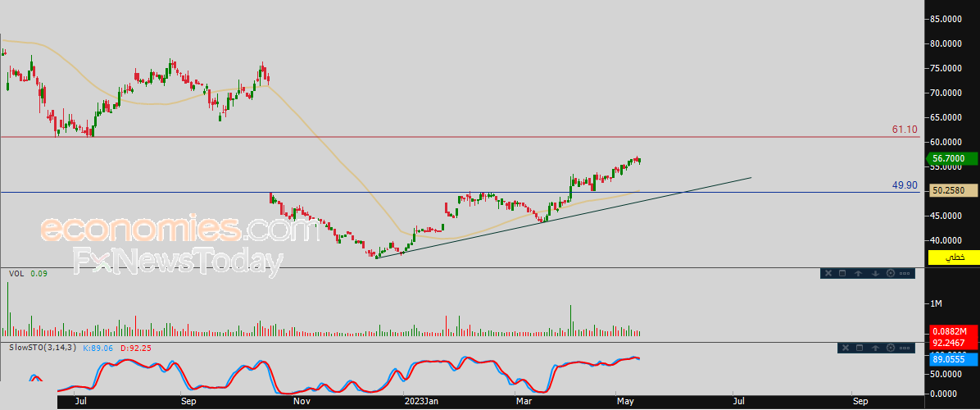Screen dimensions: 980x410
Task: Click the Mar label on the time axis
Action: point(522,400)
